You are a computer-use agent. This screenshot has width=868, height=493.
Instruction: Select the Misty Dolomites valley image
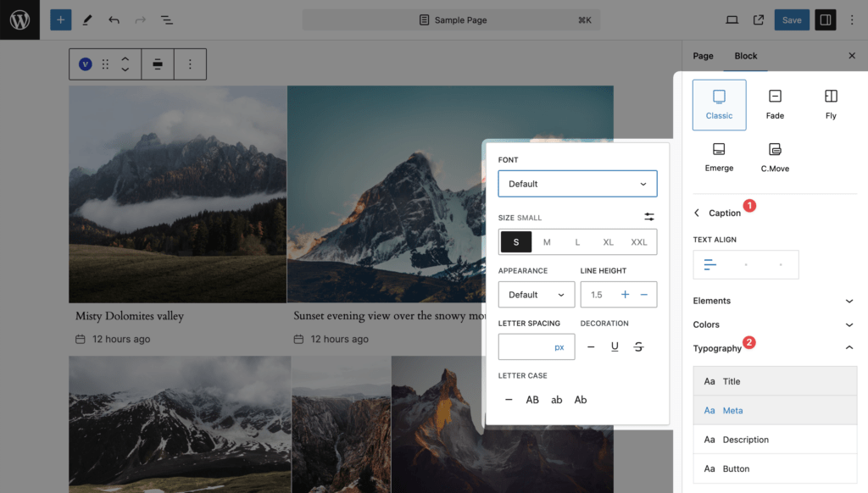tap(178, 194)
